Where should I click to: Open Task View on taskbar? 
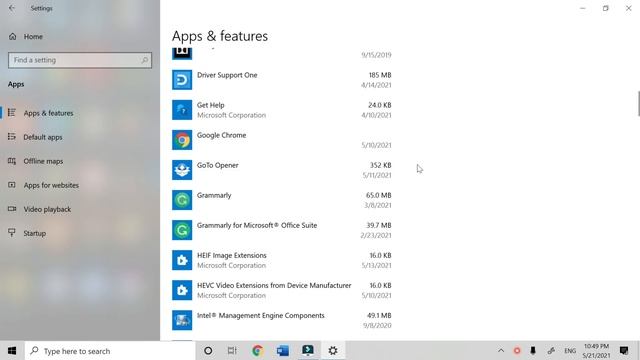(x=232, y=351)
